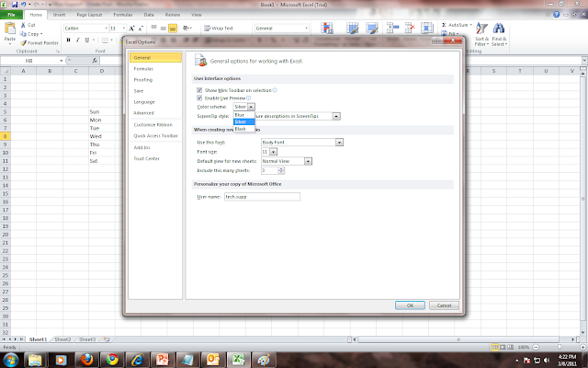This screenshot has width=588, height=368.
Task: Click OK in Excel Options dialog
Action: (x=410, y=305)
